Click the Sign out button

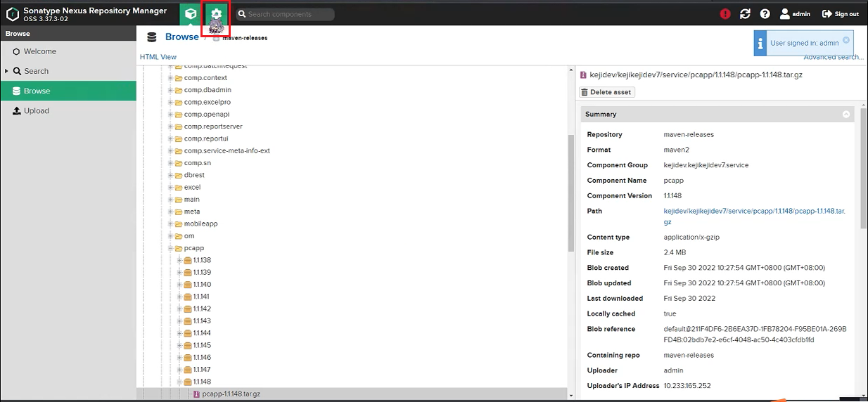coord(841,14)
